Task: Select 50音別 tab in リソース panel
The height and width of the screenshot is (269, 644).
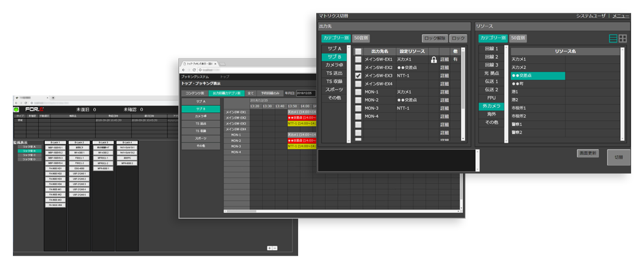Action: click(518, 39)
